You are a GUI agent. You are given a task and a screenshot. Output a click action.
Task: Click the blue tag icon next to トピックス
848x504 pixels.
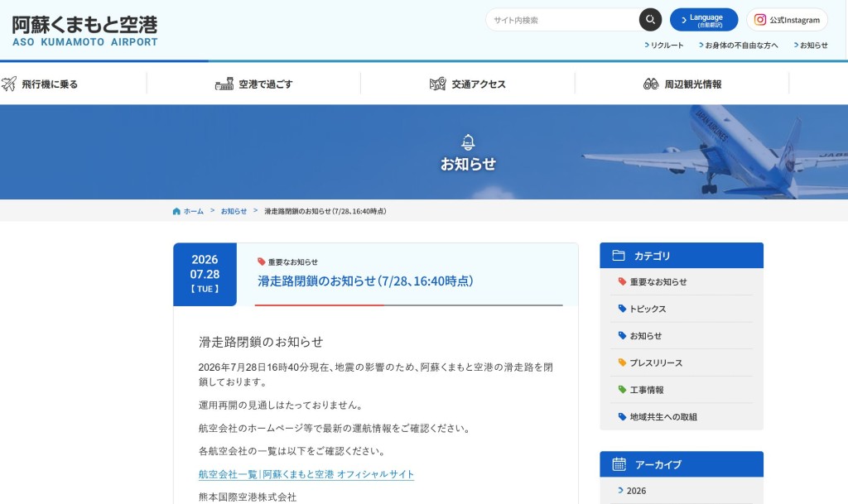(622, 309)
